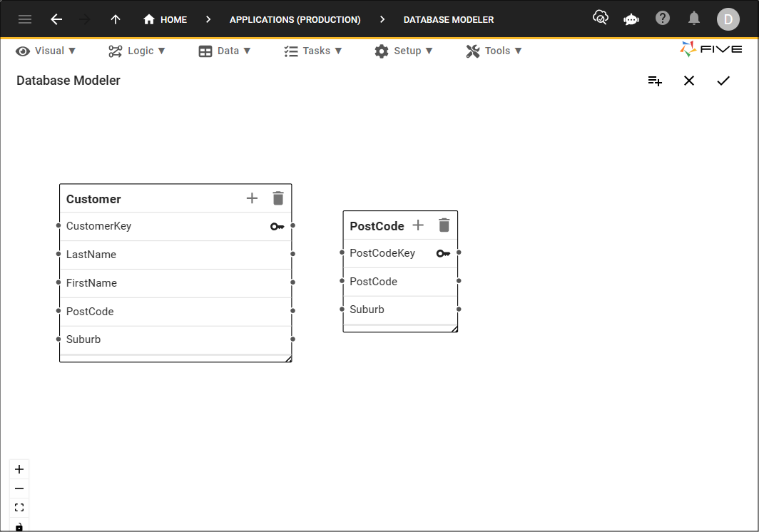Click the PostCodeKey primary key icon
This screenshot has width=759, height=532.
pyautogui.click(x=444, y=253)
